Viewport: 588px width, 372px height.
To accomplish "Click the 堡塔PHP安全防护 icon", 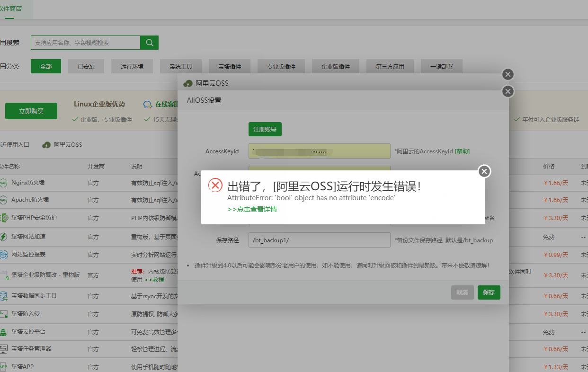I will tap(4, 218).
